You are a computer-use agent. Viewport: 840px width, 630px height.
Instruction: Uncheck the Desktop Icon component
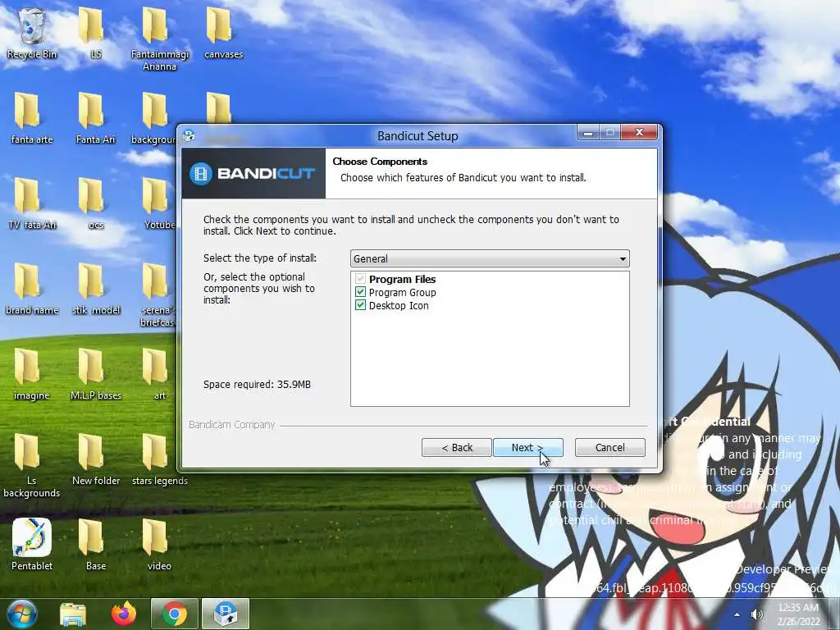(x=361, y=305)
